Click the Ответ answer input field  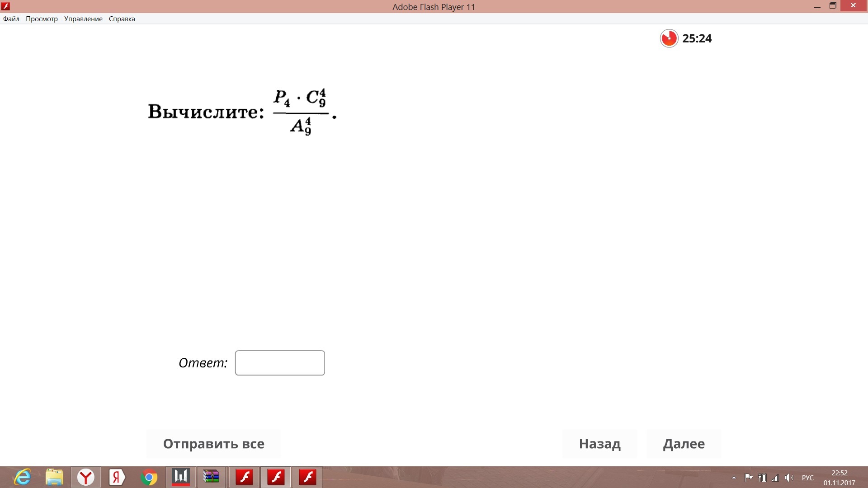click(279, 363)
